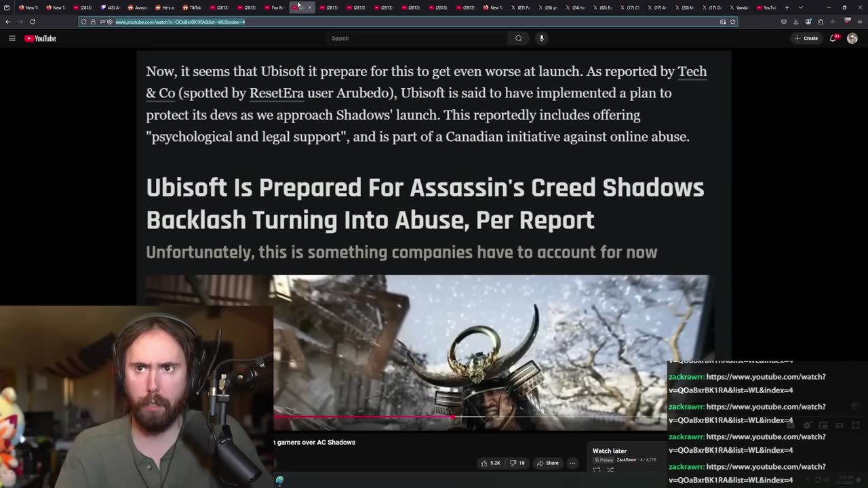Open the browser extensions icon

[x=821, y=22]
